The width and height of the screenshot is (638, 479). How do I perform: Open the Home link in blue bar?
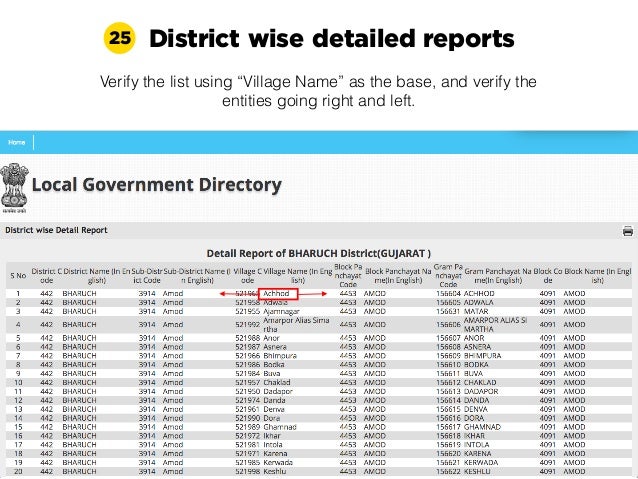(17, 142)
